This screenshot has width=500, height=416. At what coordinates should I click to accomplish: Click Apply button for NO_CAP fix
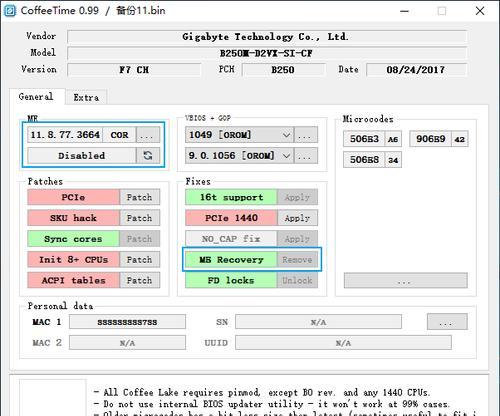(x=297, y=239)
